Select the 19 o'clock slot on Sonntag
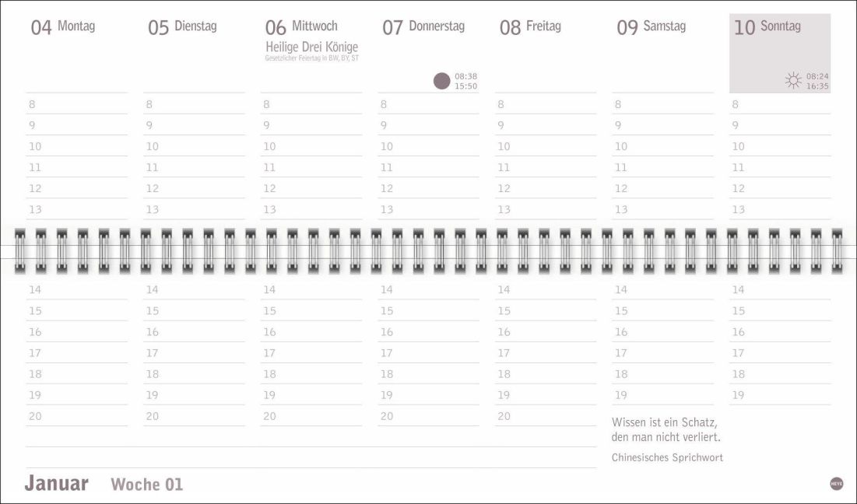857x504 pixels. pos(779,395)
